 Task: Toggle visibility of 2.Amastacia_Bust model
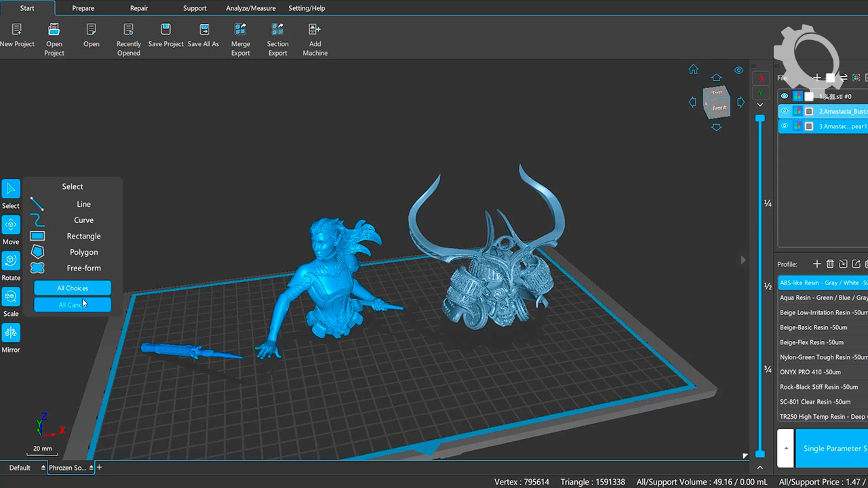point(785,111)
